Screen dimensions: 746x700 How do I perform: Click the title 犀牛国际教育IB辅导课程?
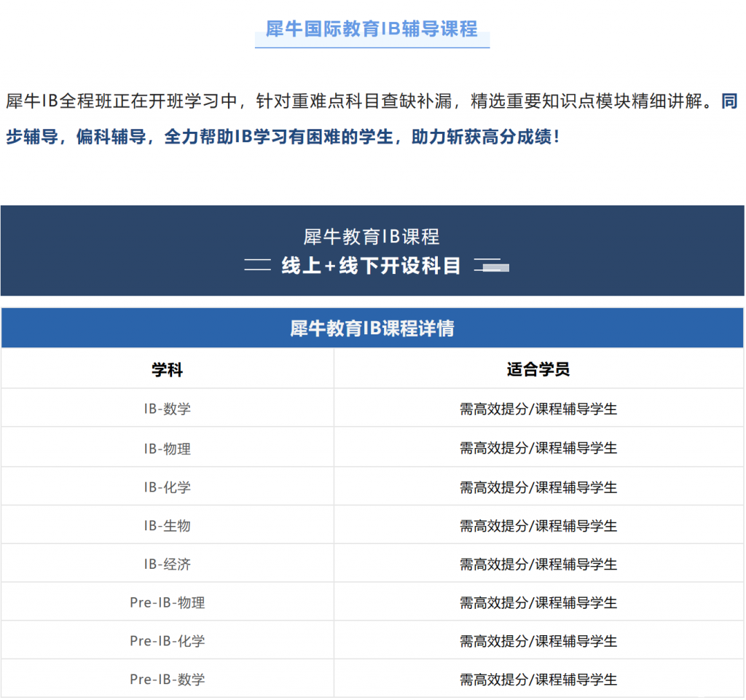coord(372,29)
